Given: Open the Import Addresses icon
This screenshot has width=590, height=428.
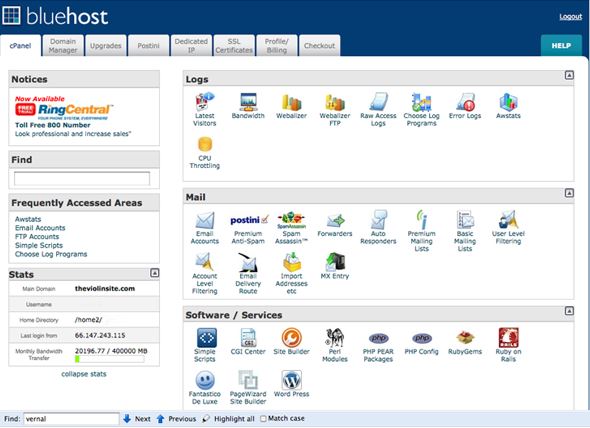Looking at the screenshot, I should tap(292, 262).
